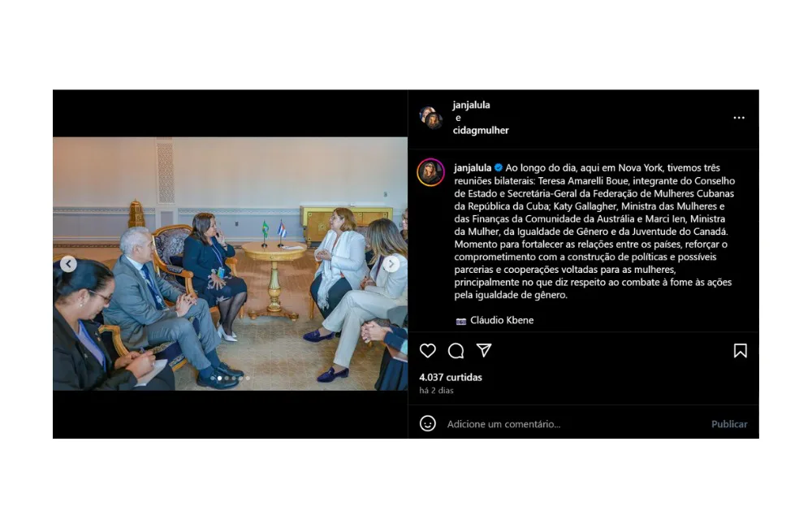Click the Publicar button
This screenshot has height=528, width=812.
click(x=729, y=424)
